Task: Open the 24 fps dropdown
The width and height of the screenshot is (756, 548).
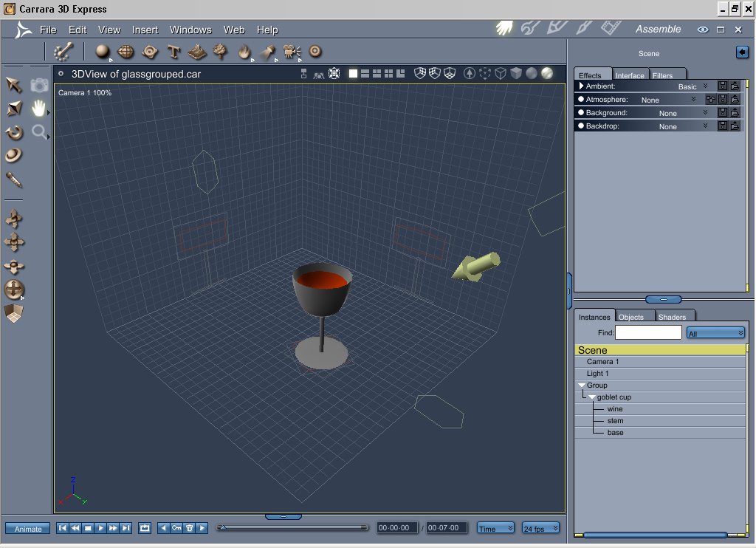Action: coord(541,528)
